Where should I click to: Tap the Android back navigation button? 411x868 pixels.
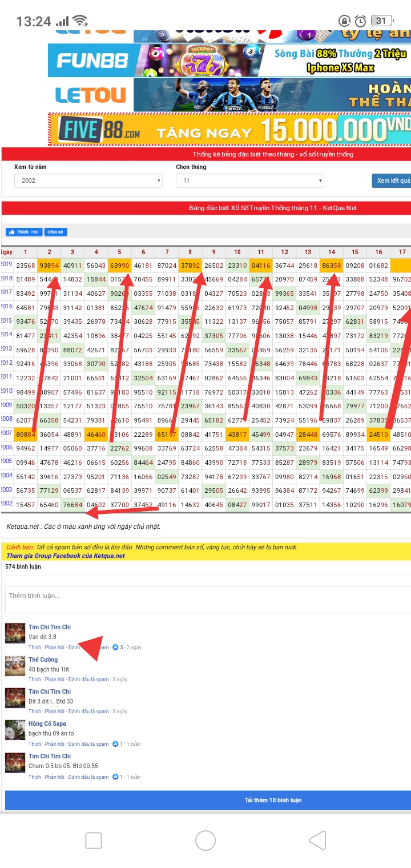(317, 841)
